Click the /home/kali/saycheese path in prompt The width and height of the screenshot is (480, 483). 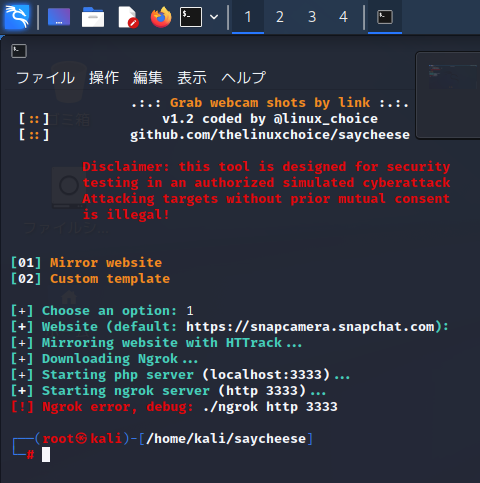tap(226, 439)
